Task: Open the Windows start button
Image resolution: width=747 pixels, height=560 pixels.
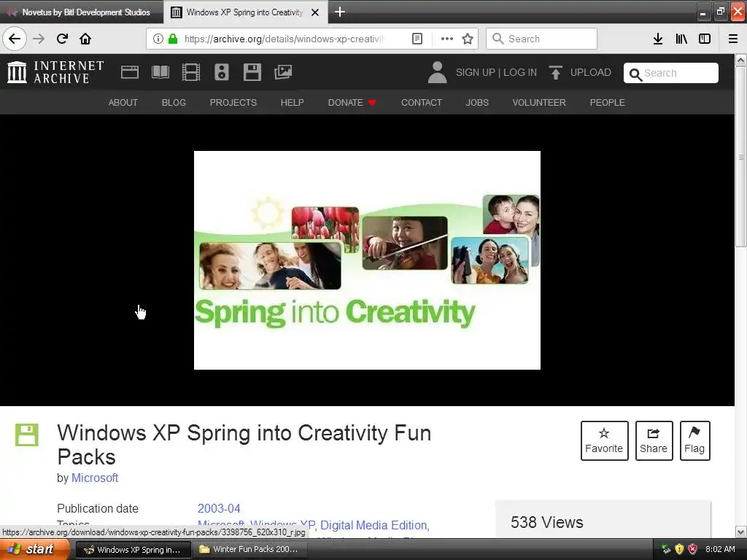Action: pos(34,549)
